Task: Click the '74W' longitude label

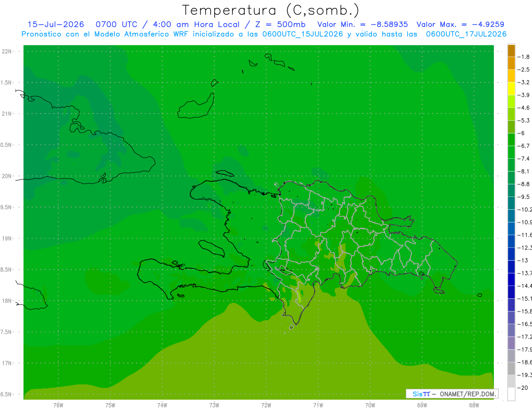Action: pyautogui.click(x=162, y=405)
